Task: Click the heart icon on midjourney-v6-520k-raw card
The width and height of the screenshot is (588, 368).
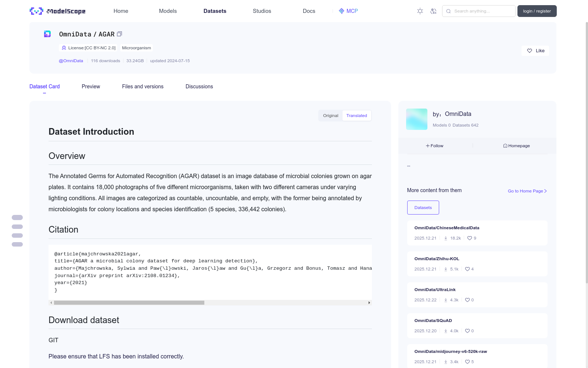Action: click(x=467, y=362)
